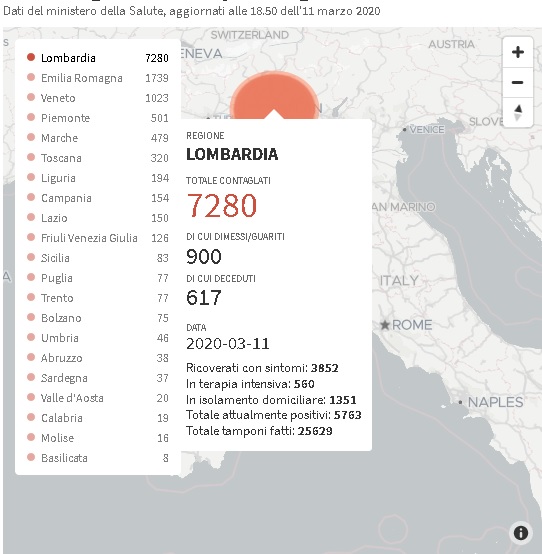The image size is (542, 554).
Task: Click the VENICE label on the map
Action: click(x=427, y=130)
